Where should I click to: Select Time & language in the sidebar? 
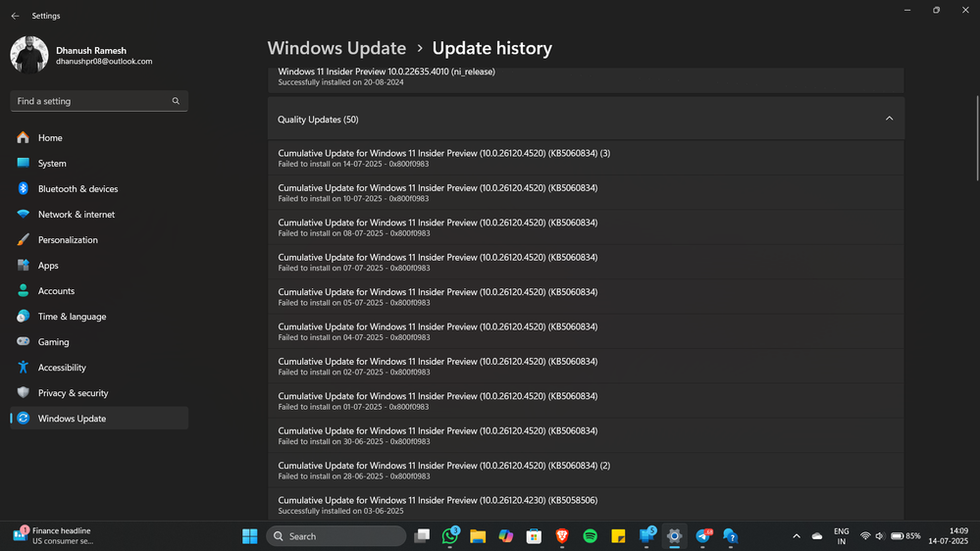(x=99, y=317)
